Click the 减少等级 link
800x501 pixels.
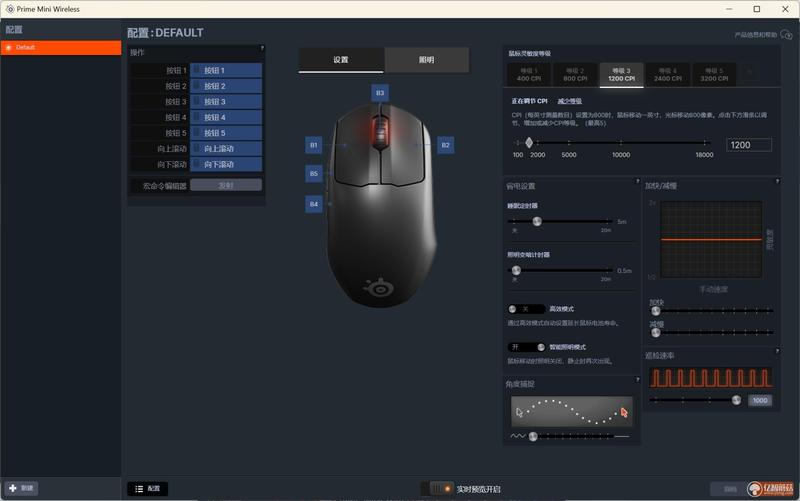569,101
